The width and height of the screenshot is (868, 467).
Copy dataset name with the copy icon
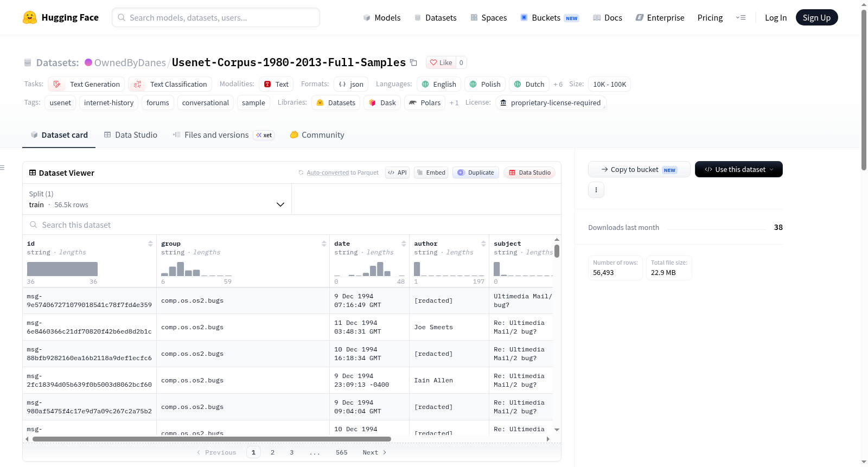tap(413, 62)
